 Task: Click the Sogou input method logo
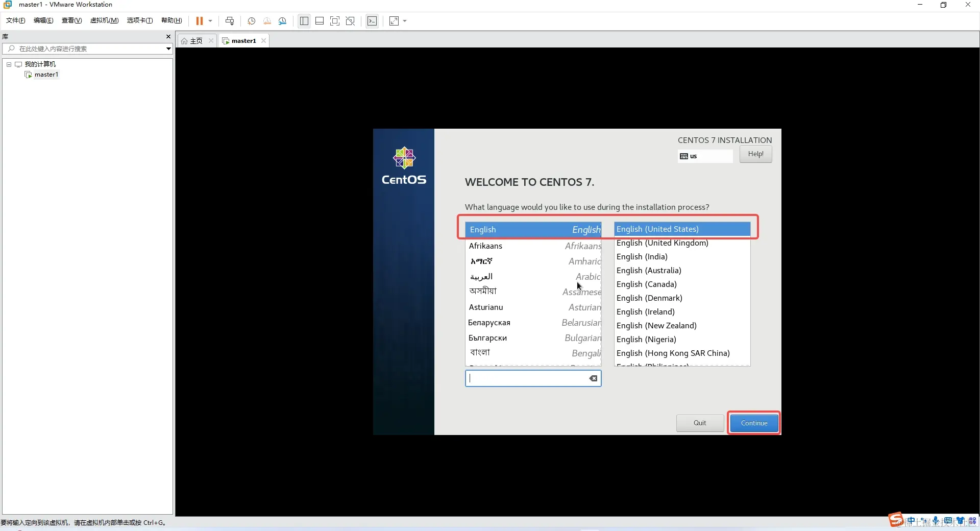[x=896, y=520]
